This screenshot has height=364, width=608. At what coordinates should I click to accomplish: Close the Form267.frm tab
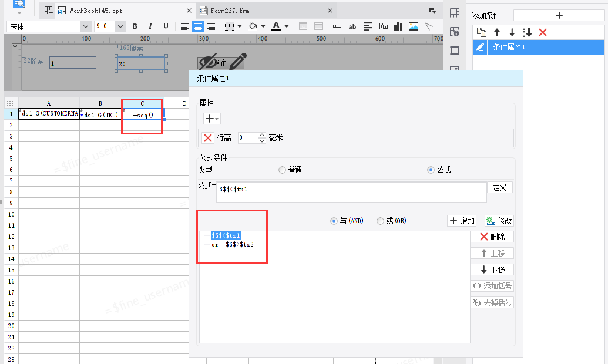pyautogui.click(x=330, y=11)
